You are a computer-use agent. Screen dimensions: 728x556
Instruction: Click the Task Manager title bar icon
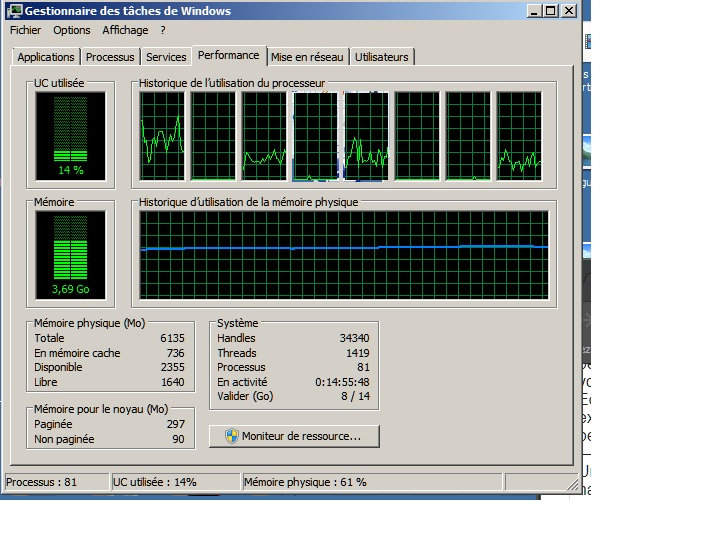(x=15, y=11)
